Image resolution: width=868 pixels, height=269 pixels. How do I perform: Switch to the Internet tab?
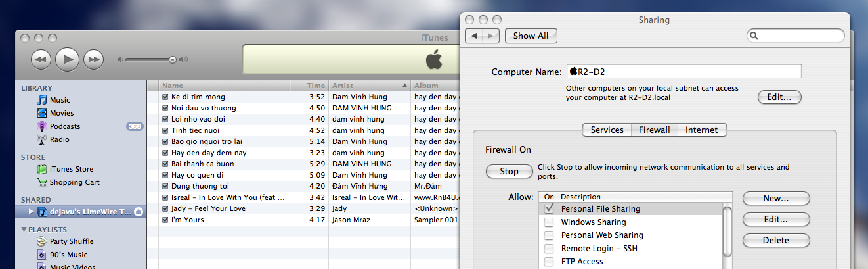[702, 130]
